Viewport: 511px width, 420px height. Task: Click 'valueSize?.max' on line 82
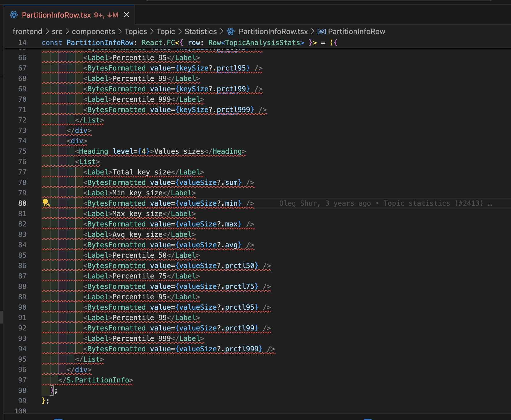[x=208, y=224]
